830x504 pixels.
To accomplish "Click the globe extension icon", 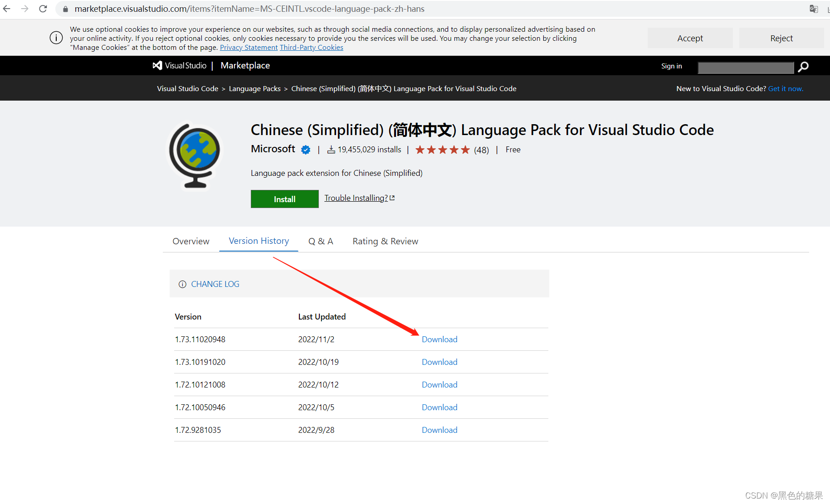I will [195, 155].
